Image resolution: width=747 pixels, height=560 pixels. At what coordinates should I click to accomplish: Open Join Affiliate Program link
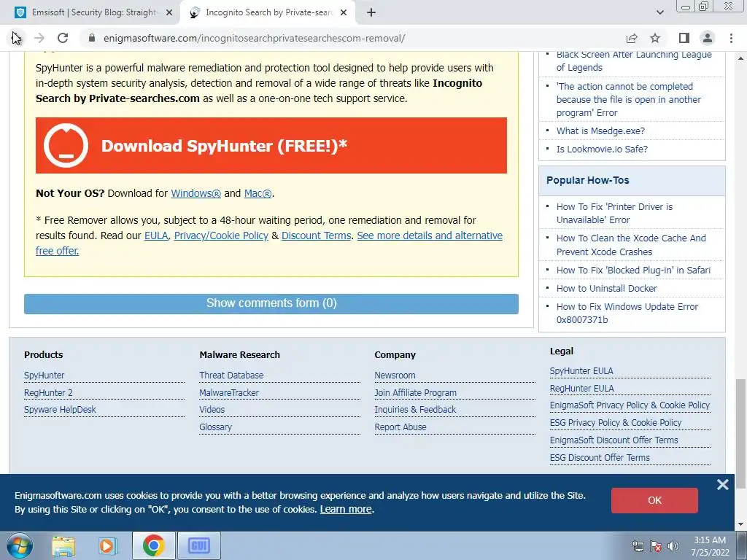click(415, 393)
